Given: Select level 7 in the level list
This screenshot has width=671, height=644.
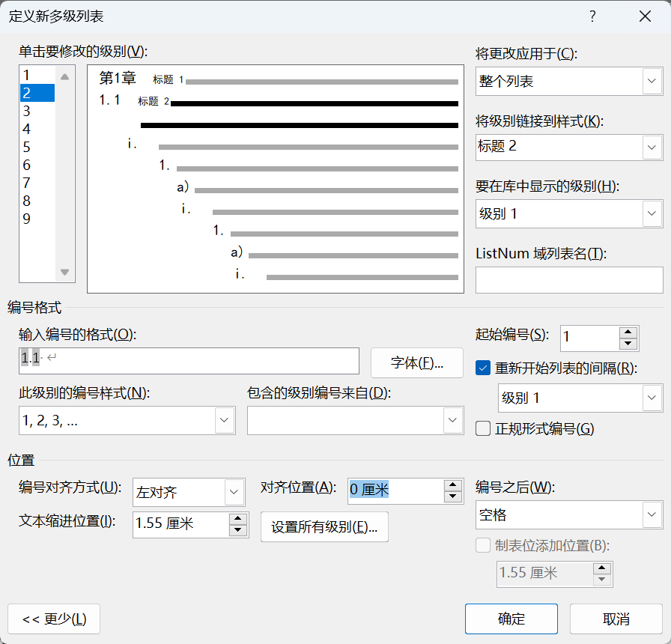Looking at the screenshot, I should pos(37,183).
